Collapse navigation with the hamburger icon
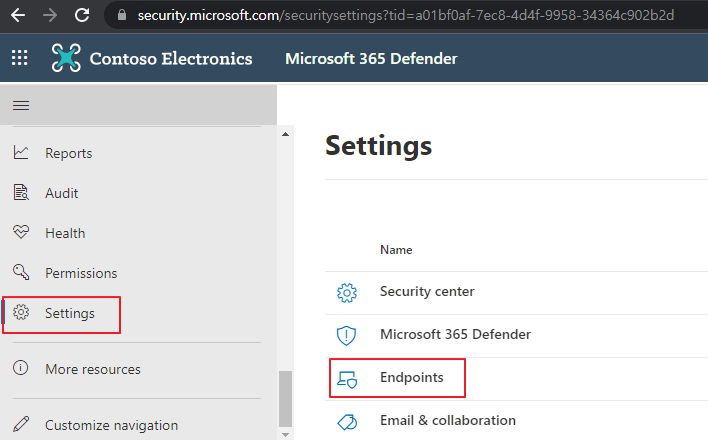This screenshot has width=708, height=440. (21, 105)
